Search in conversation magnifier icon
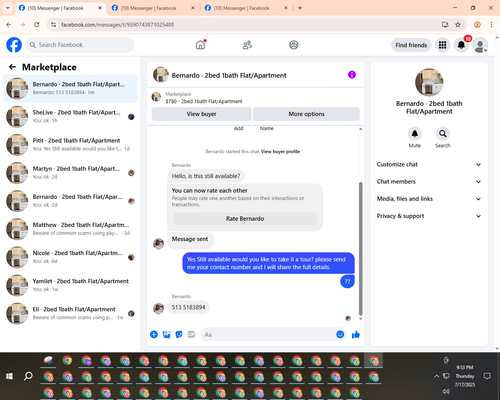Screen dimensions: 500x400 [443, 134]
